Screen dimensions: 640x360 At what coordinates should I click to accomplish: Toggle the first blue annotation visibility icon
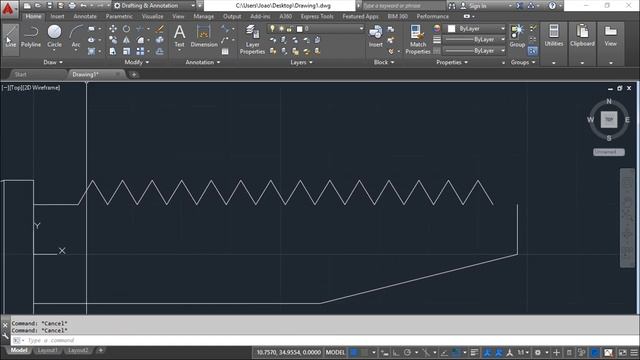tap(487, 352)
